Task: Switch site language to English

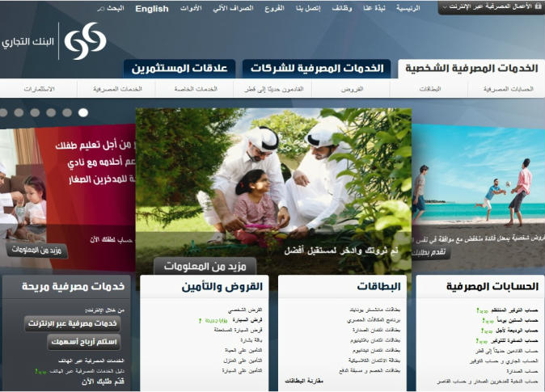Action: point(152,9)
